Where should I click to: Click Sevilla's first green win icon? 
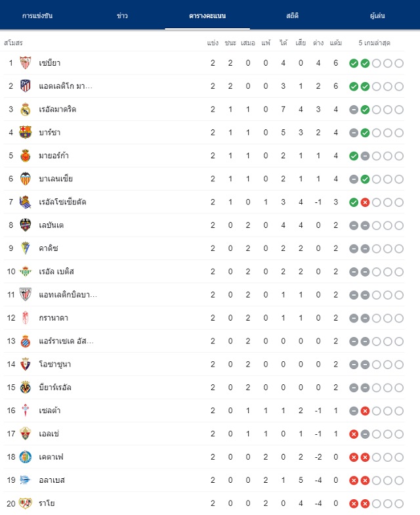354,63
